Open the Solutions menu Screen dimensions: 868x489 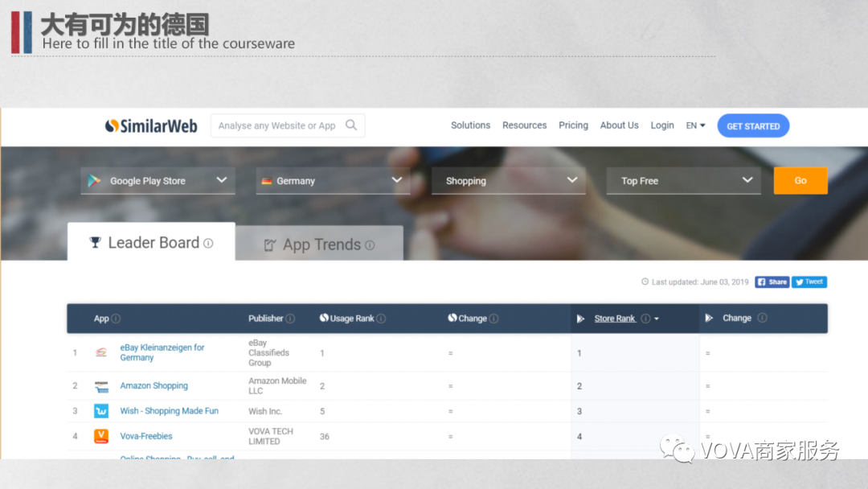point(470,125)
